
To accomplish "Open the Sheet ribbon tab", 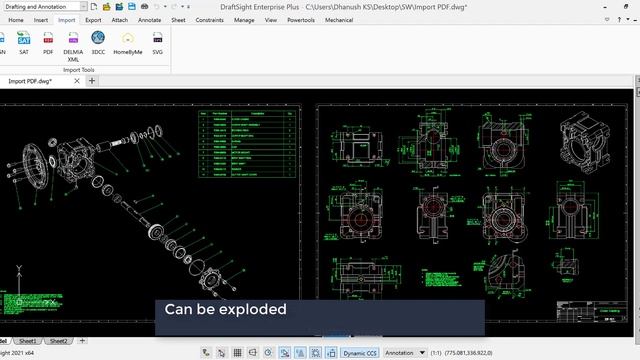I will (x=178, y=20).
